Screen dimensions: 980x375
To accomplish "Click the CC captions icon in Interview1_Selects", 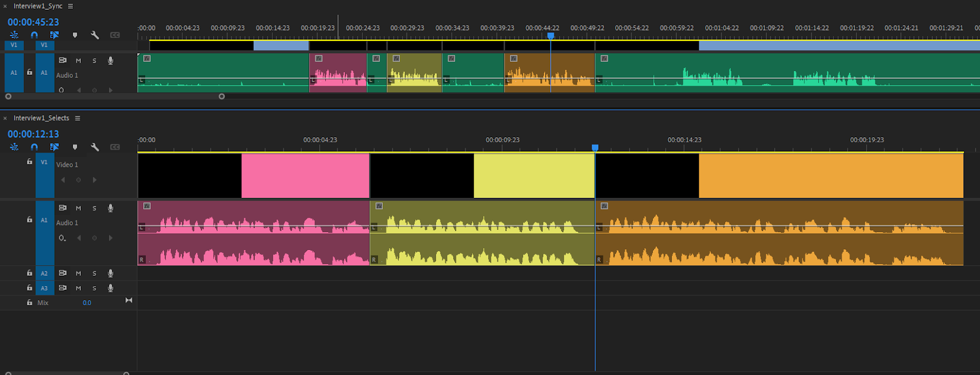I will [115, 147].
